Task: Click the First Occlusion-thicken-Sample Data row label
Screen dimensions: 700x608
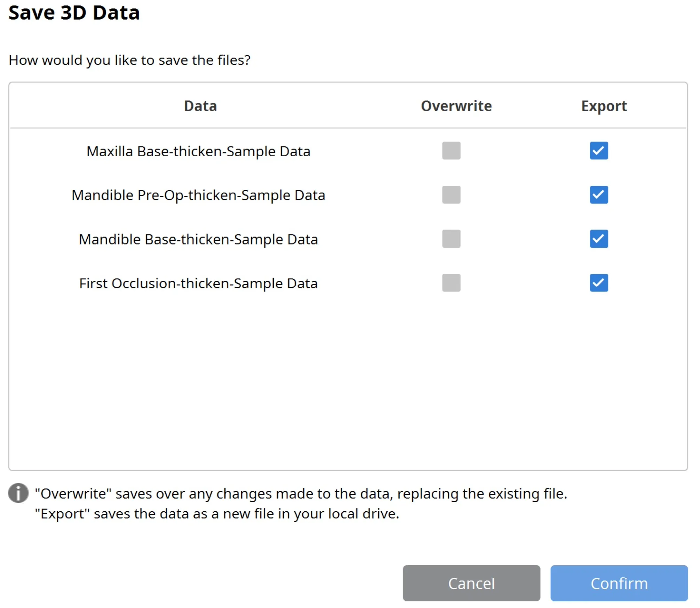Action: pyautogui.click(x=198, y=283)
